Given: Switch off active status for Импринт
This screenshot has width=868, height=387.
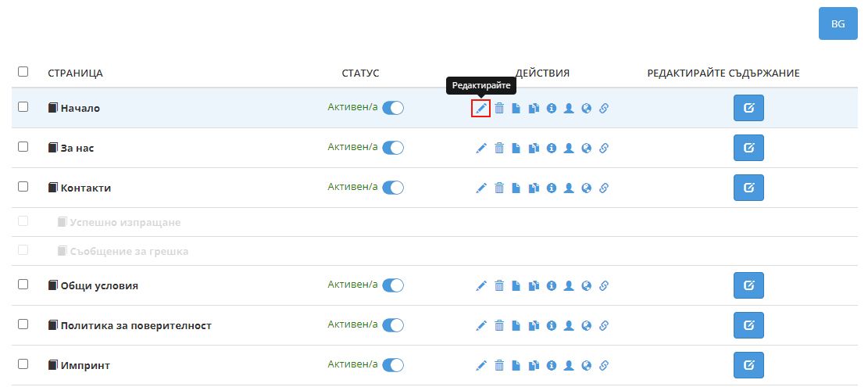Looking at the screenshot, I should coord(393,364).
